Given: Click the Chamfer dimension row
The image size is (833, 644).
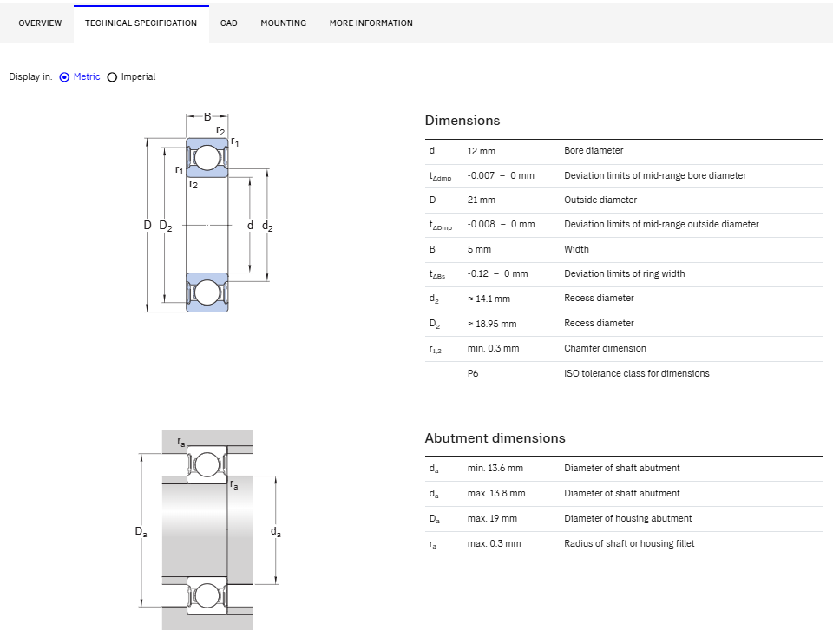Looking at the screenshot, I should click(x=624, y=349).
